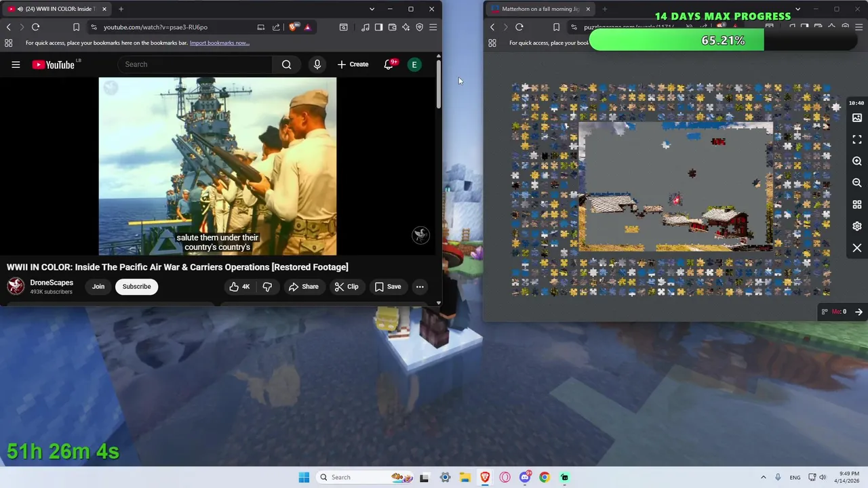Zoom in on the puzzle
868x488 pixels.
tap(857, 161)
